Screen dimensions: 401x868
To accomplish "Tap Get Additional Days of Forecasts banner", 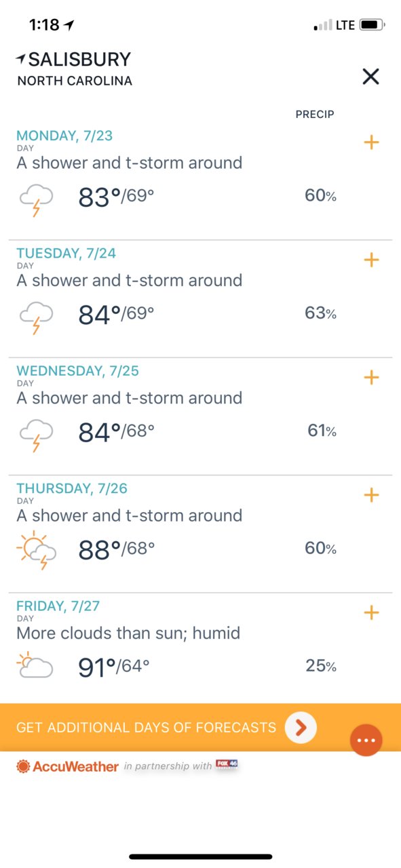I will 200,728.
